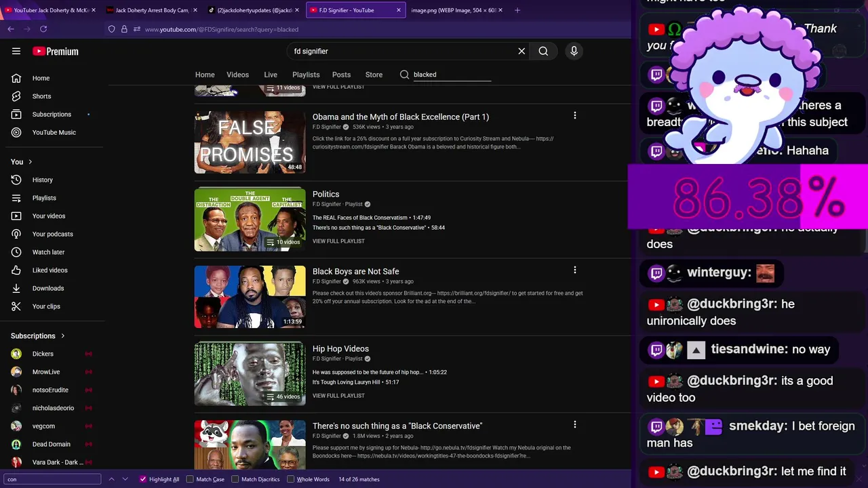Expand the Subscriptions section chevron
868x488 pixels.
pyautogui.click(x=63, y=336)
